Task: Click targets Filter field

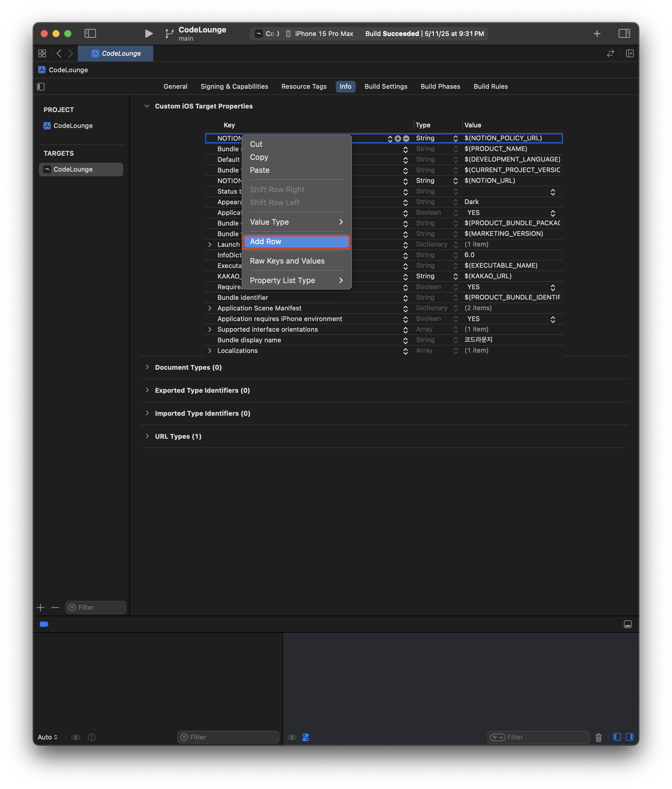Action: (95, 607)
